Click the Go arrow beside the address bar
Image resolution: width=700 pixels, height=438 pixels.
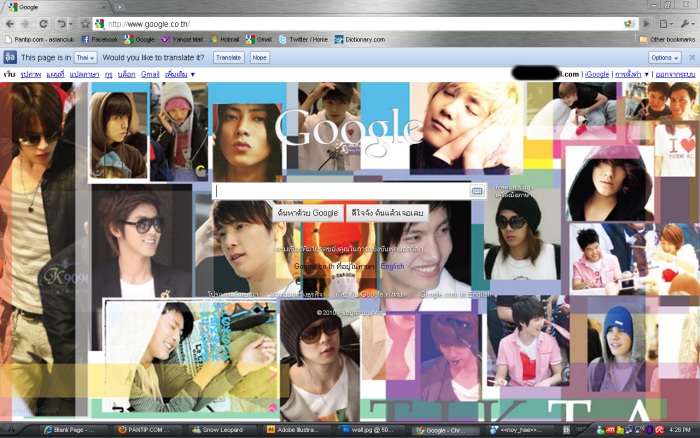pos(646,24)
